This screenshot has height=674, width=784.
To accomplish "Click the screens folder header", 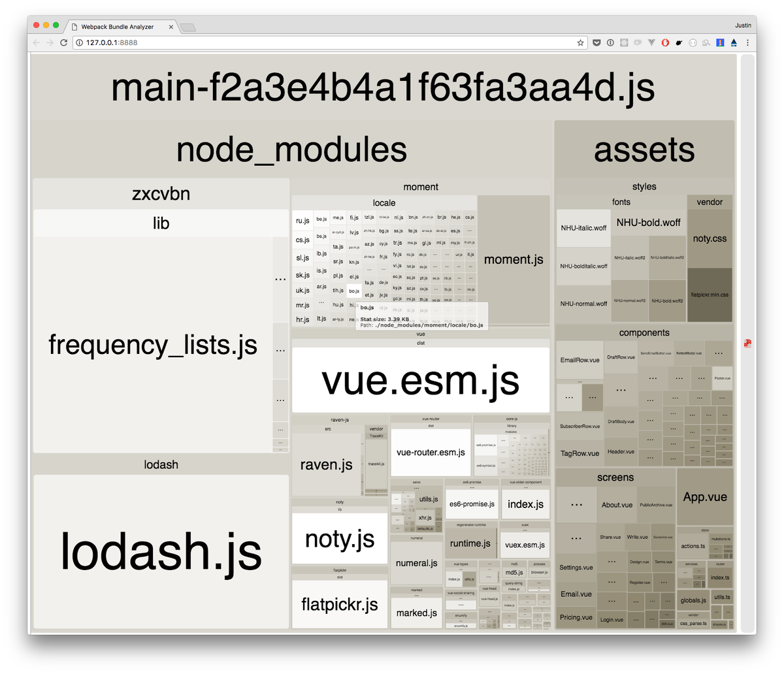I will click(615, 477).
